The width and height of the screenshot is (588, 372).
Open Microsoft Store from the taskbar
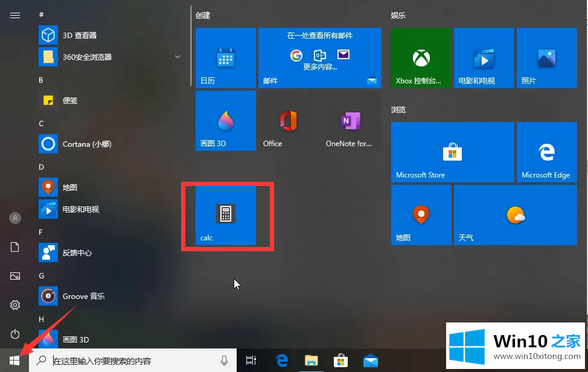340,361
